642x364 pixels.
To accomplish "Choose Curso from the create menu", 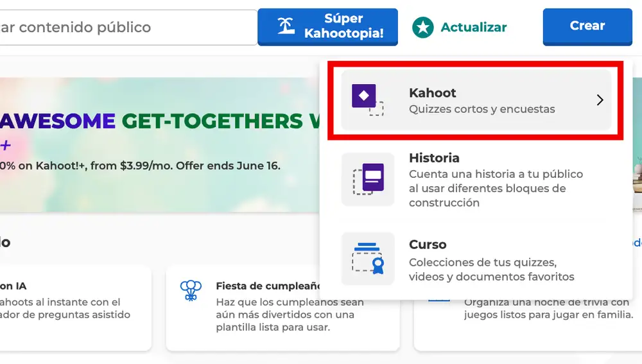I will pos(476,259).
